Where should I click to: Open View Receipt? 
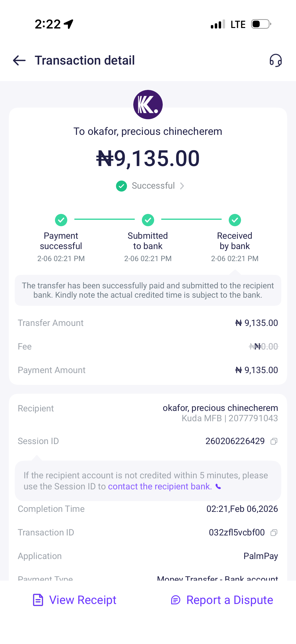82,600
